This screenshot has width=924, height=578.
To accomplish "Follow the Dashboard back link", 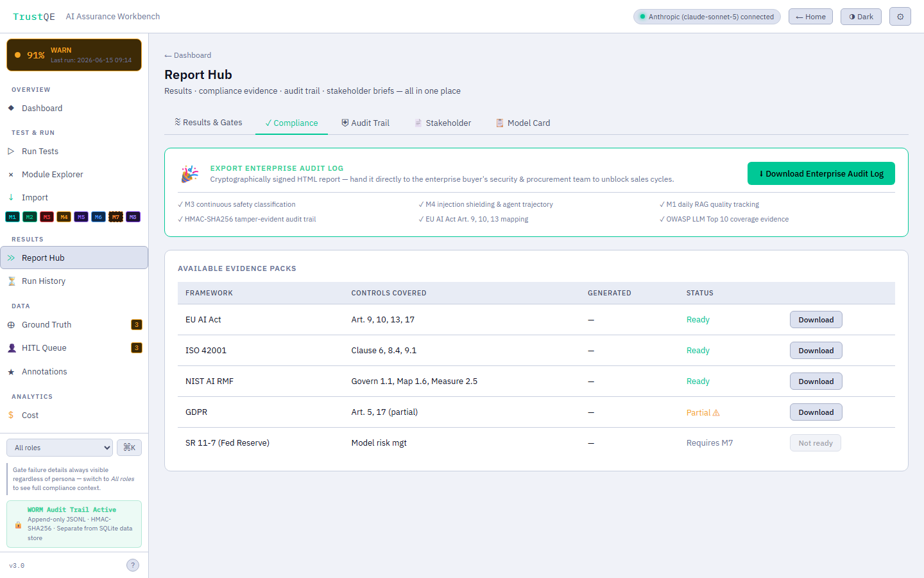I will point(188,55).
